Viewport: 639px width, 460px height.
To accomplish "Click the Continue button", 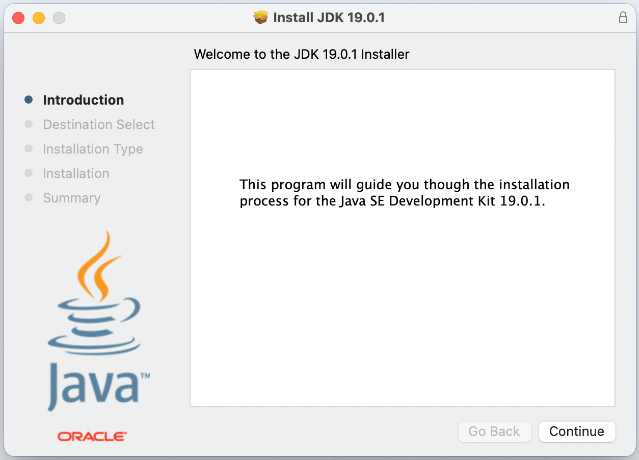I will click(577, 431).
